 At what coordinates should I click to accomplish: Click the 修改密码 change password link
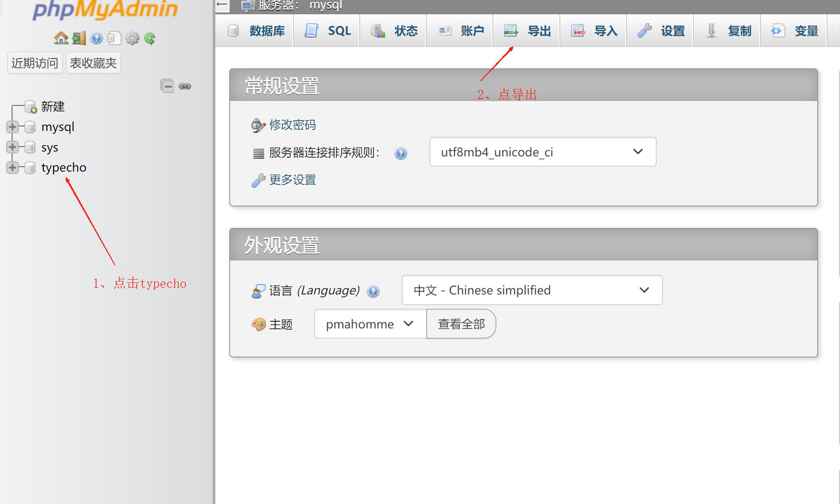pos(292,125)
